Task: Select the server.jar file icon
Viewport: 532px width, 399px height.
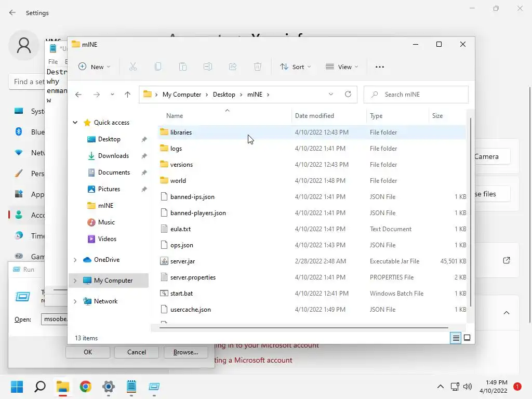Action: pos(164,261)
